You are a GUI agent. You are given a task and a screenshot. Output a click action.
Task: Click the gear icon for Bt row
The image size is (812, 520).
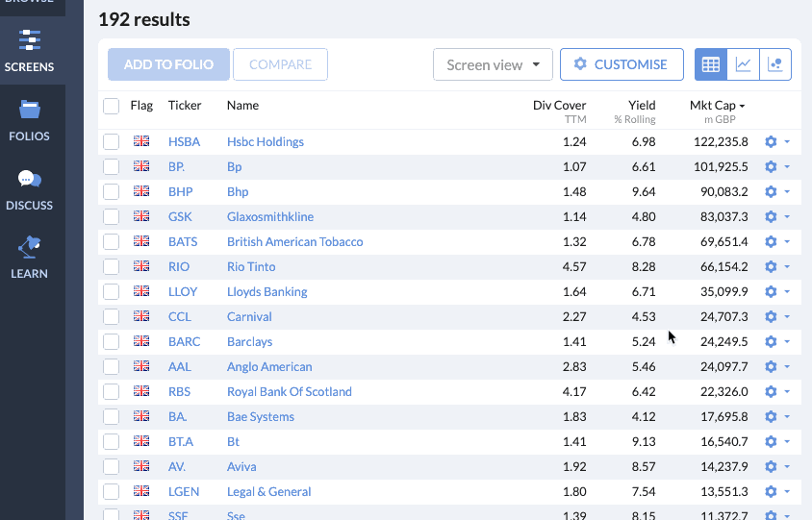[771, 442]
